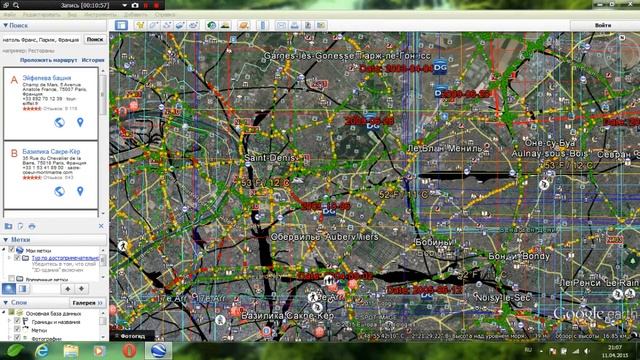Toggle the Временные метки checkbox
640x360 pixels.
[x=11, y=279]
